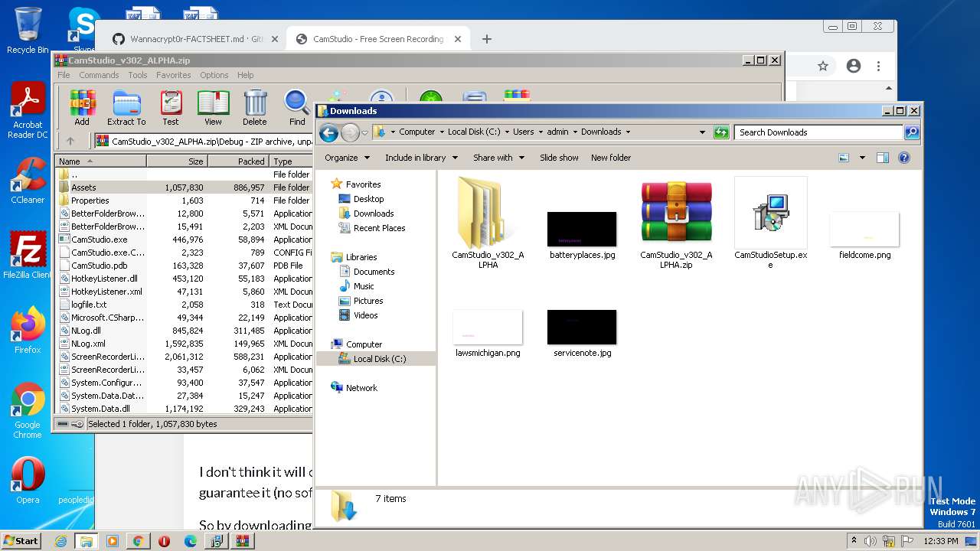Image resolution: width=980 pixels, height=551 pixels.
Task: Click the Extract To icon in WinRAR
Action: pos(126,108)
